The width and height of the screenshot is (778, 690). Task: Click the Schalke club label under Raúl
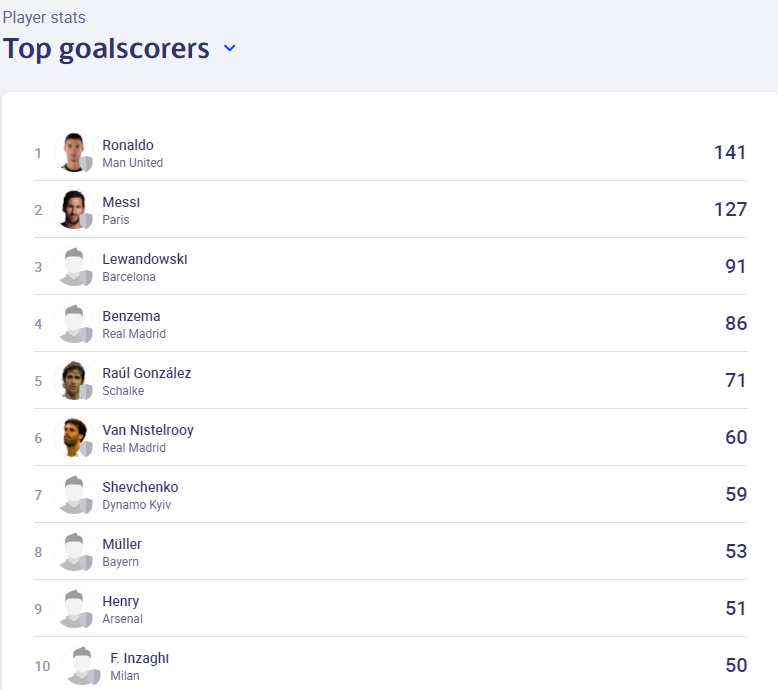123,391
